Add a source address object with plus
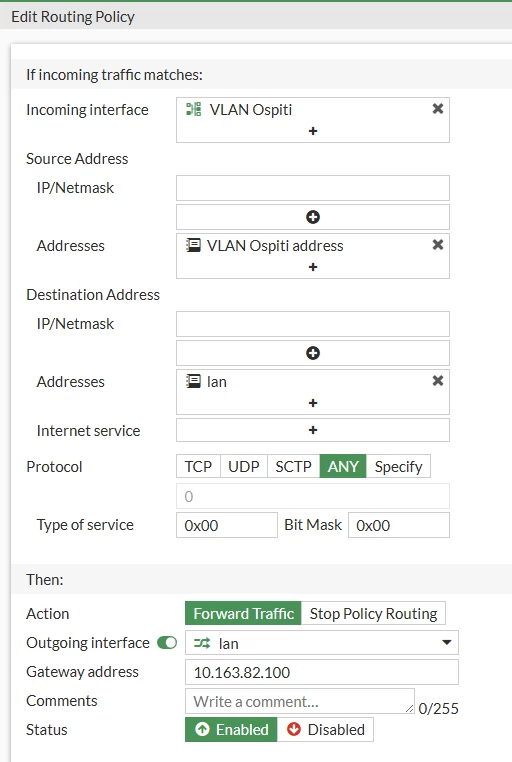 (x=313, y=267)
